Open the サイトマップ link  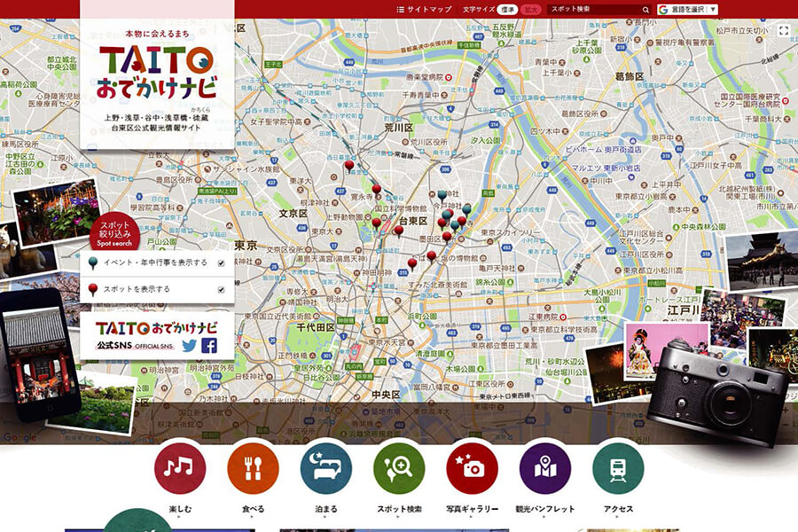(425, 10)
